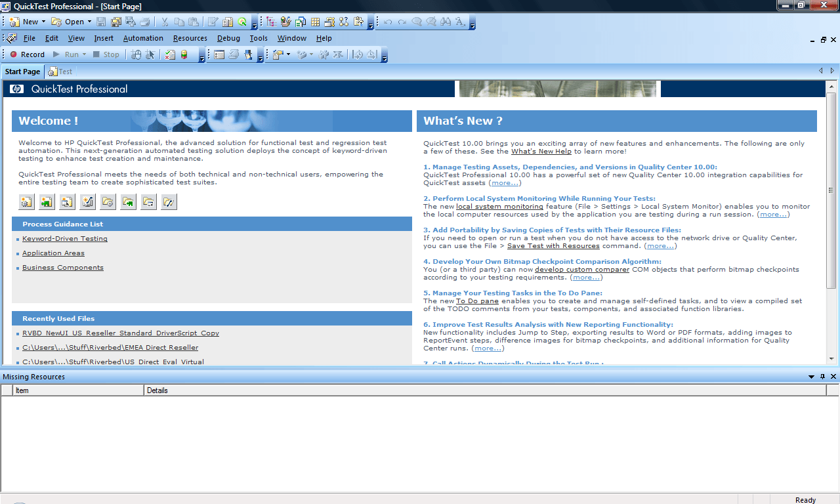Toggle auto-hide pin on Missing Resources pane
The width and height of the screenshot is (840, 504).
pyautogui.click(x=823, y=377)
